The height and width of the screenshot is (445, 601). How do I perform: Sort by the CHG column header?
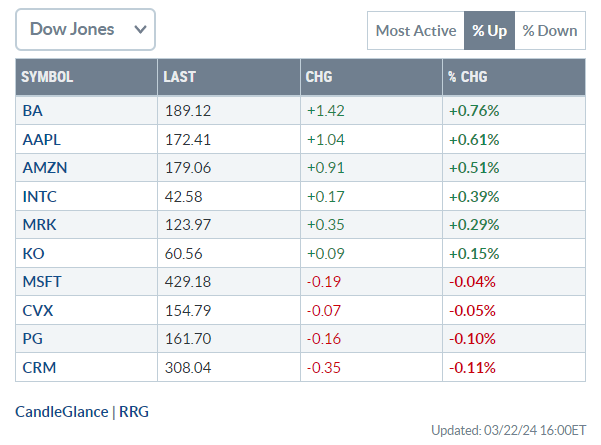pos(317,77)
